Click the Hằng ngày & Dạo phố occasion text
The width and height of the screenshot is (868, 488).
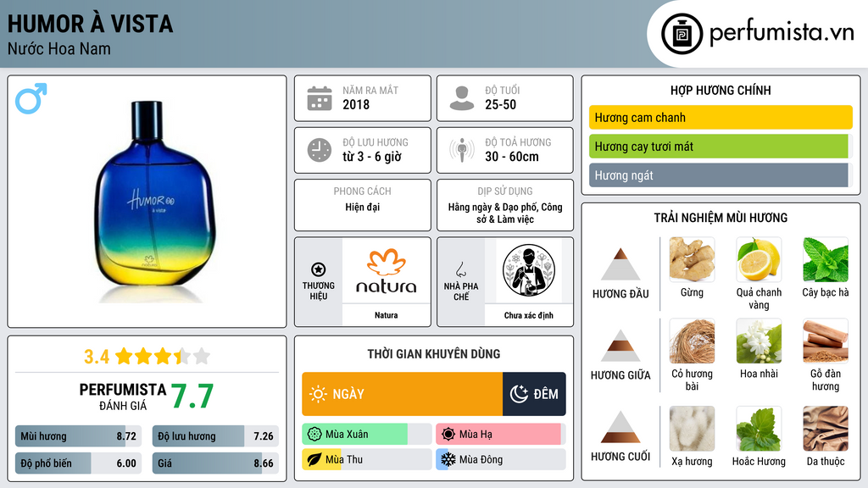coord(505,213)
